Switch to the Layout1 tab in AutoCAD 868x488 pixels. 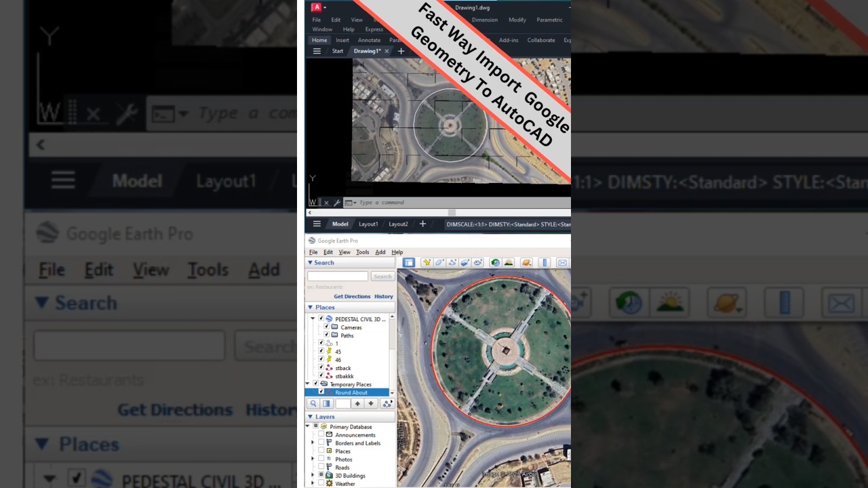pos(368,224)
